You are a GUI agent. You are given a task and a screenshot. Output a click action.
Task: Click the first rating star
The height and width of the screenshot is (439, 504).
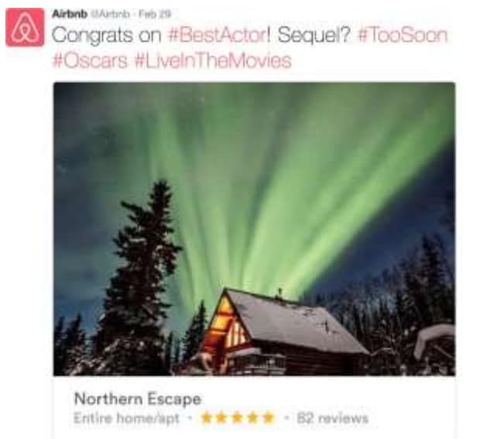(207, 418)
